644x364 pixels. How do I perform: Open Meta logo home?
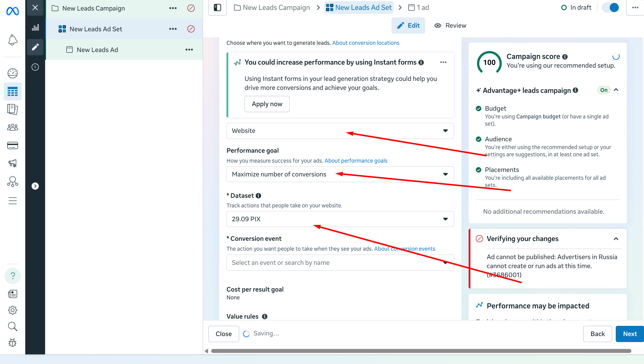click(13, 11)
